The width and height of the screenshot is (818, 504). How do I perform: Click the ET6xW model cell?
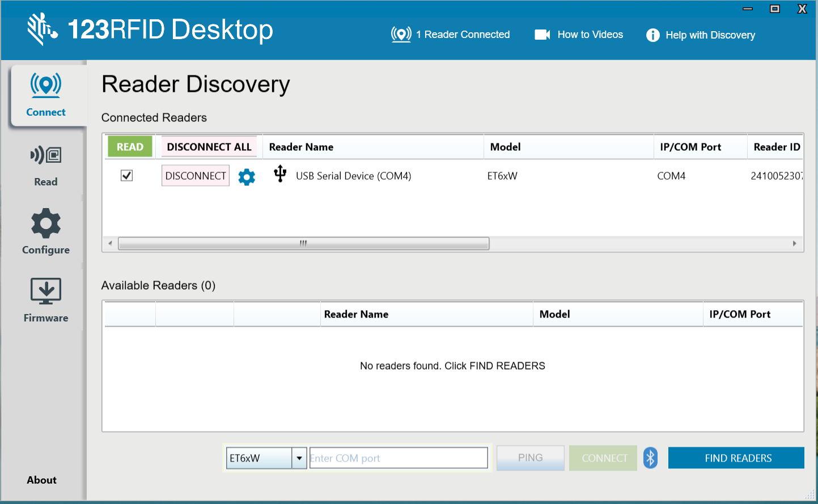point(502,176)
